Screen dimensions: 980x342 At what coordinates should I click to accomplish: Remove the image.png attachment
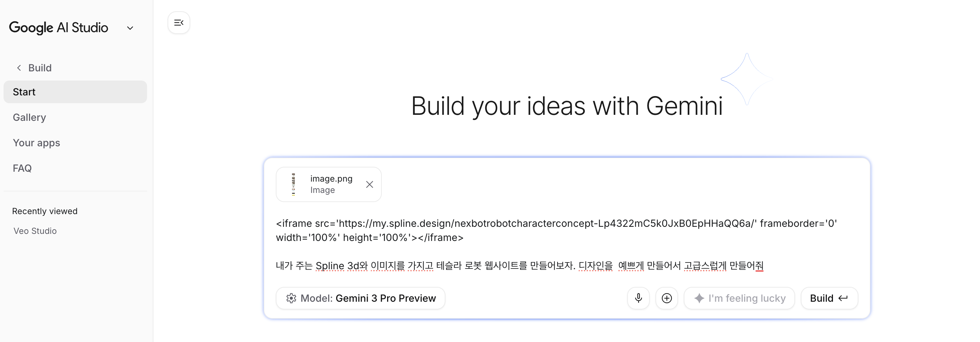[x=369, y=184]
